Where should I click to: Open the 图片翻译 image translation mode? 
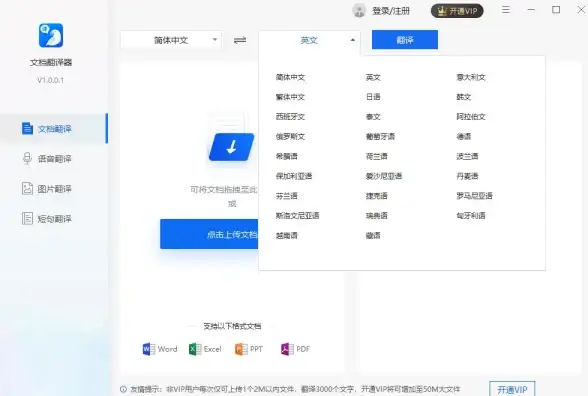tap(54, 189)
